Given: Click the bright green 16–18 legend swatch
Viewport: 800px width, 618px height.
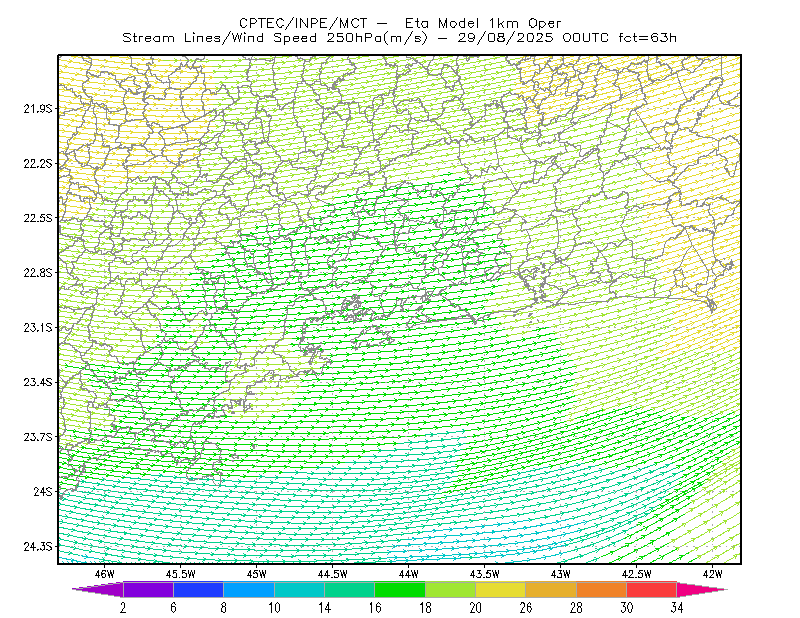Looking at the screenshot, I should (x=400, y=589).
